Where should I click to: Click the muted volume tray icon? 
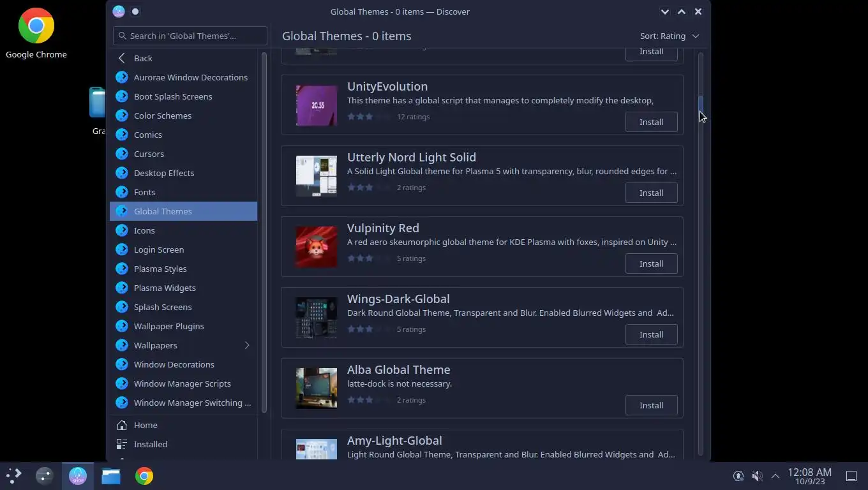(757, 476)
